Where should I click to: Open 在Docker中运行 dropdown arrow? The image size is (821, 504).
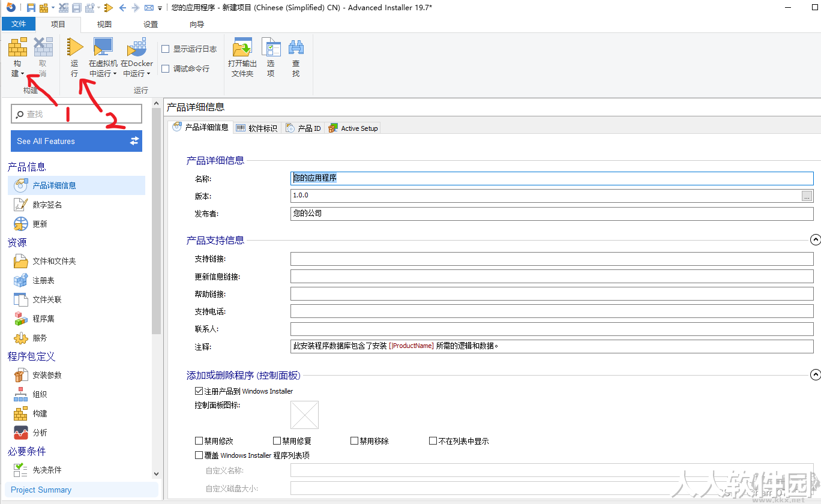click(148, 74)
